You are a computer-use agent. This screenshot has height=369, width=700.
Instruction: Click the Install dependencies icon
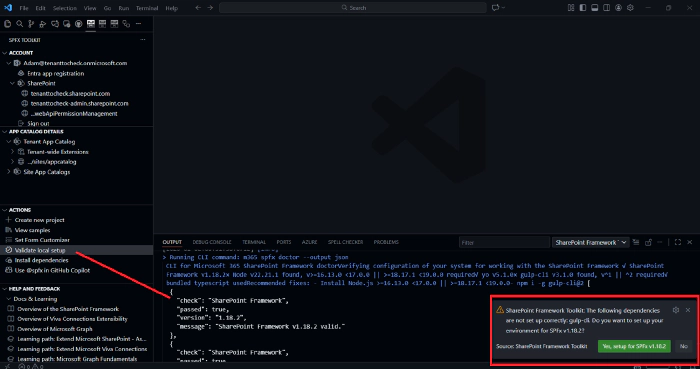pyautogui.click(x=8, y=260)
